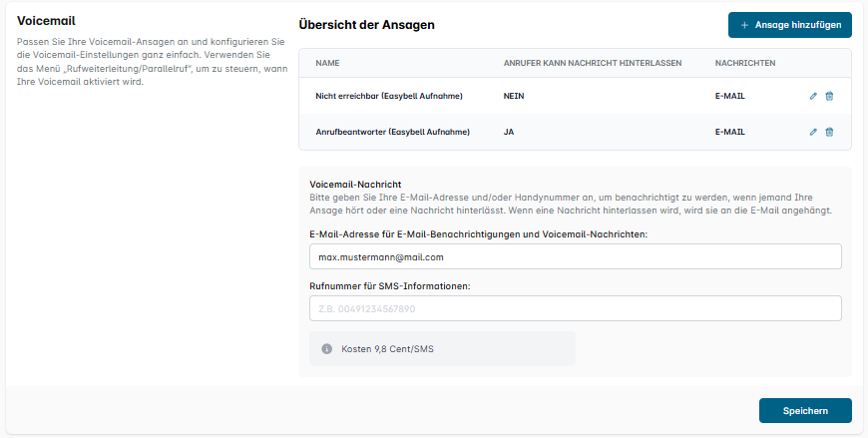Click 'Anrufer kann Nachricht hinterlassen' column header
Screen dimensions: 868x438
593,63
